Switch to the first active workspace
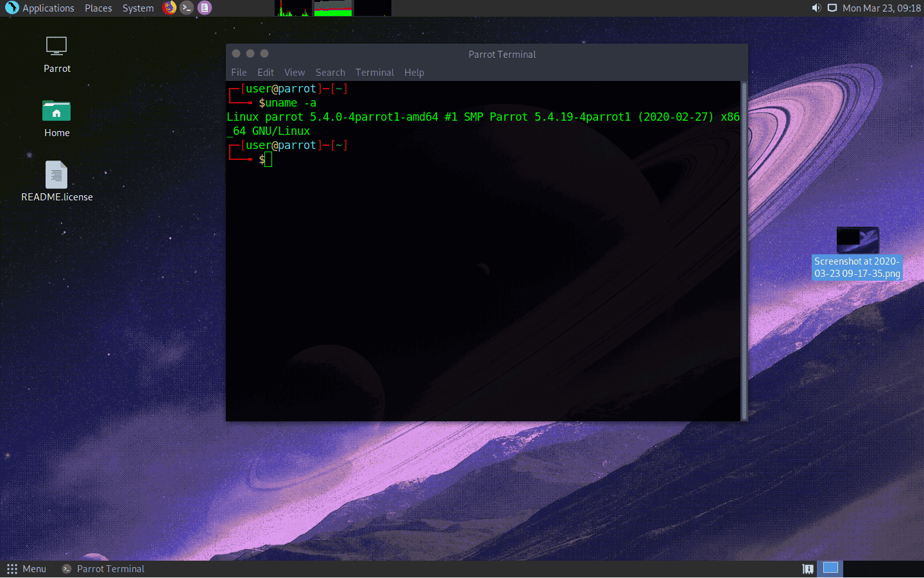924x578 pixels. pyautogui.click(x=830, y=569)
